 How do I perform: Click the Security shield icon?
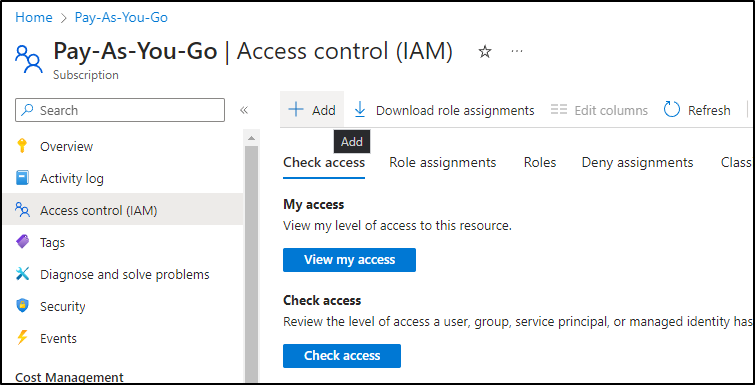tap(22, 306)
